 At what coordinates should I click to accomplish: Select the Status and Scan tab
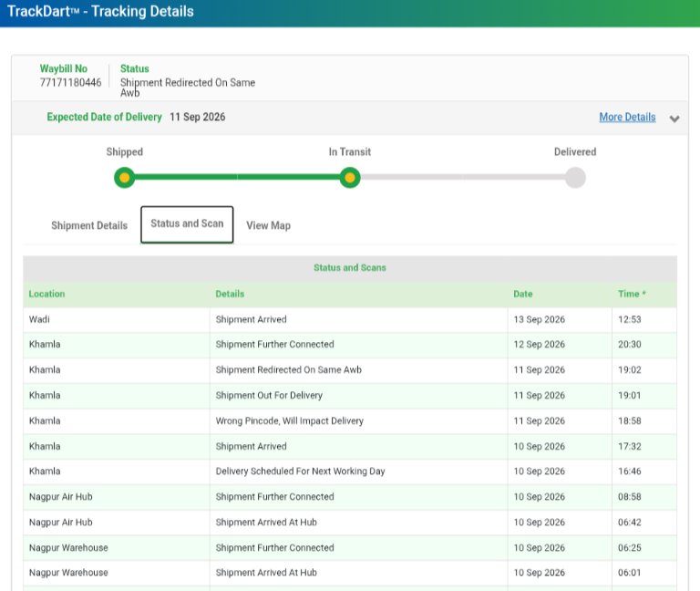(x=187, y=224)
